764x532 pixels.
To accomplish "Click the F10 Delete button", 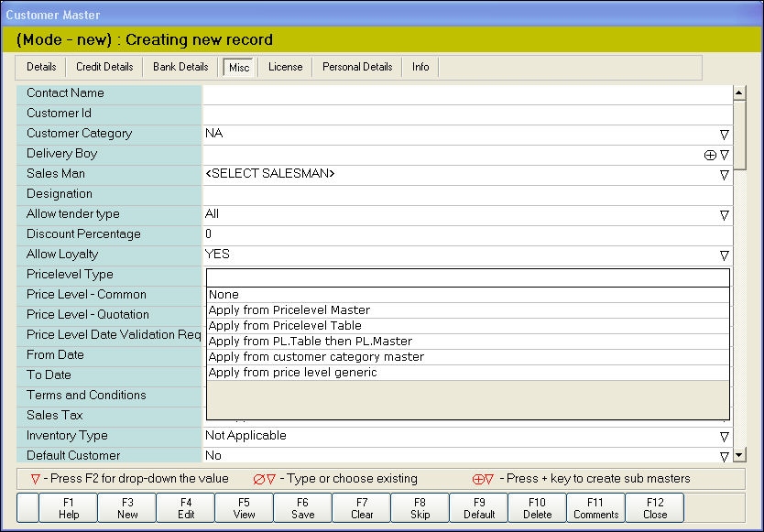I will click(x=538, y=508).
